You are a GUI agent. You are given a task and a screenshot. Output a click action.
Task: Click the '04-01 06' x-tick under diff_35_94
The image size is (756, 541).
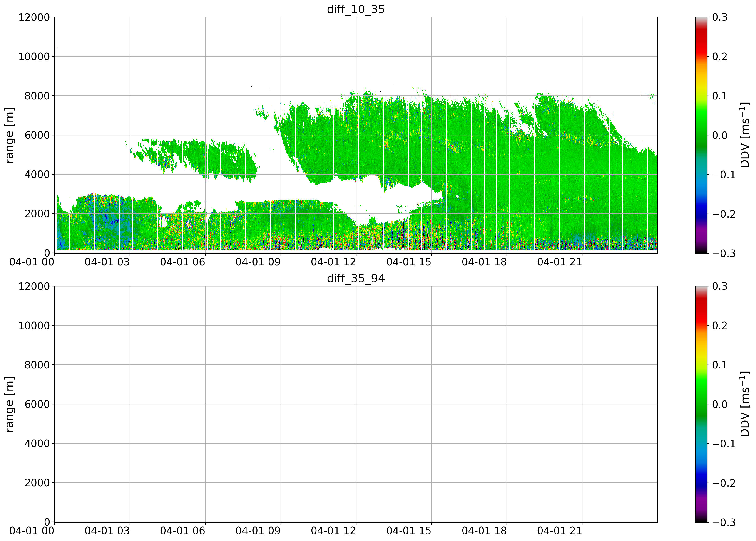[182, 531]
